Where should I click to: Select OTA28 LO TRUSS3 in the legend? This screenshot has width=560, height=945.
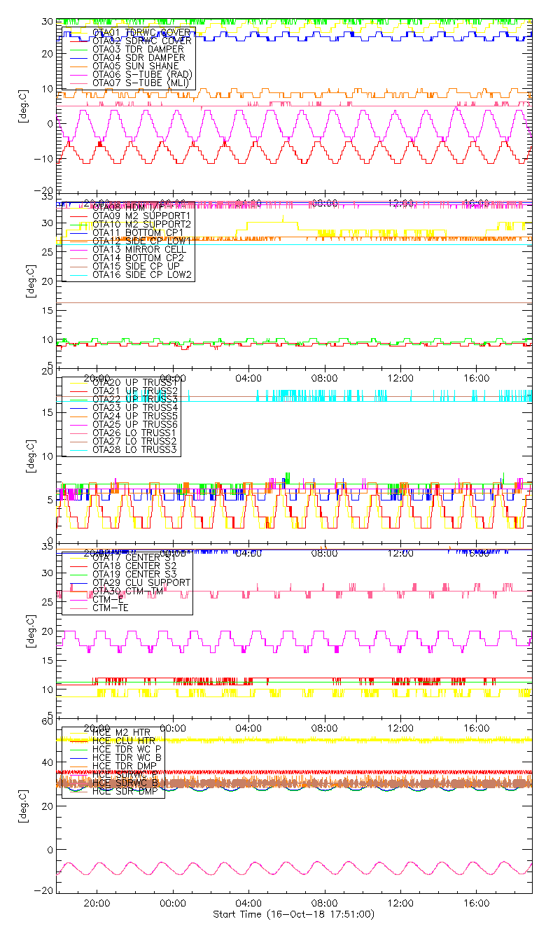point(135,449)
